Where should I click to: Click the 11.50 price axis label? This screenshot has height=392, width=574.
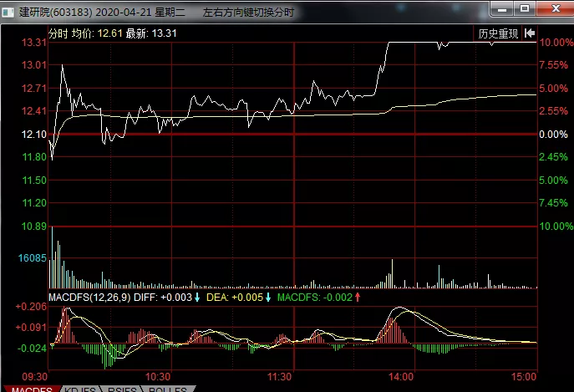(x=34, y=181)
